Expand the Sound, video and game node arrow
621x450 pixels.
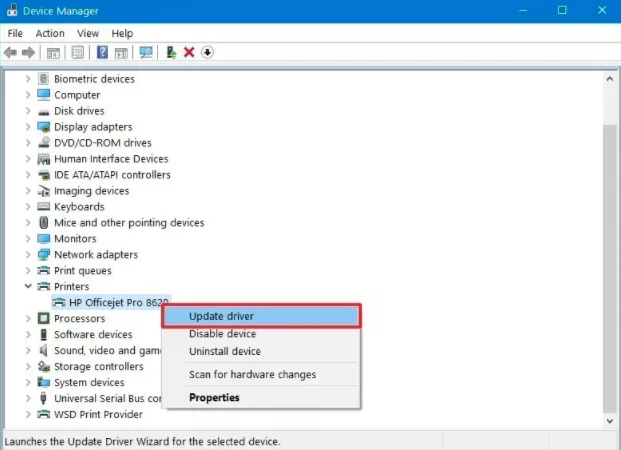coord(28,350)
